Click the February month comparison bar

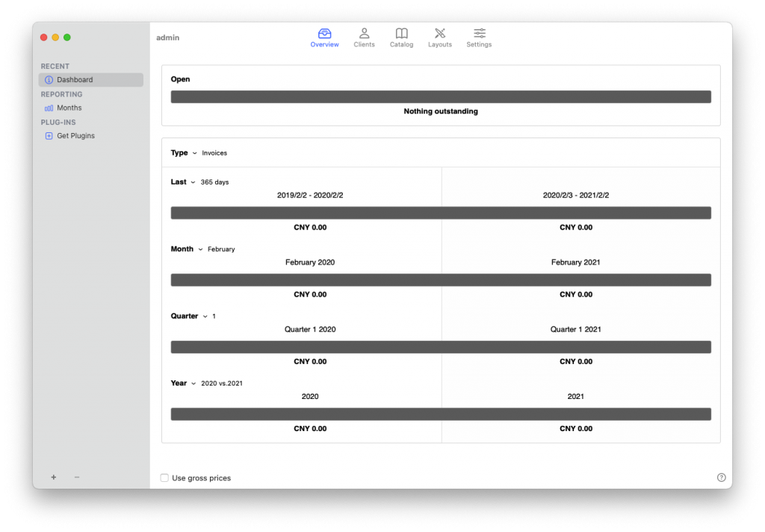coord(441,279)
